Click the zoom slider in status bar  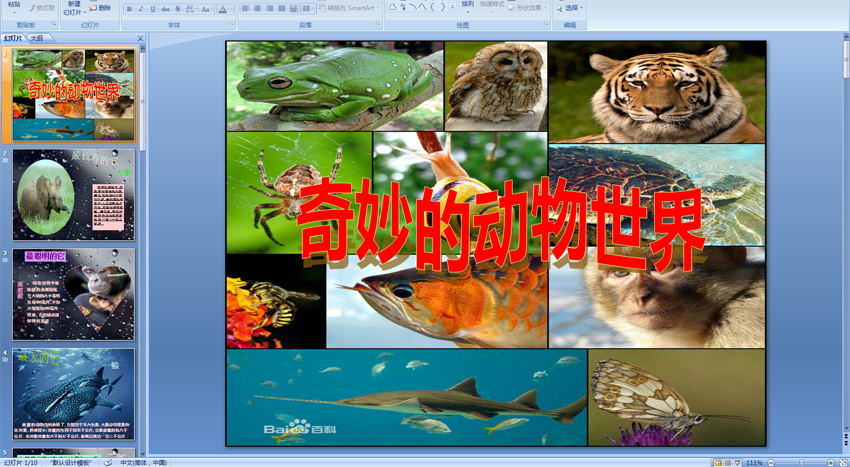(800, 462)
